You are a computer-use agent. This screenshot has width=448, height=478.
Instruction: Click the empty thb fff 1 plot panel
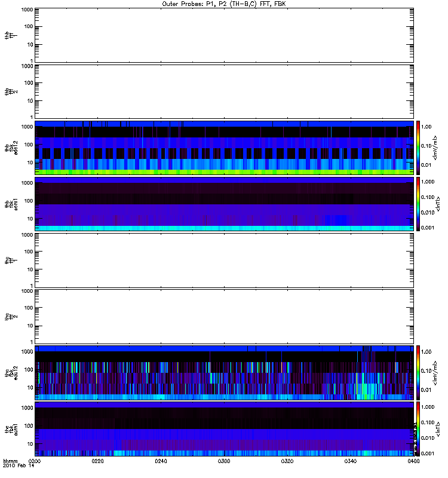(x=224, y=35)
